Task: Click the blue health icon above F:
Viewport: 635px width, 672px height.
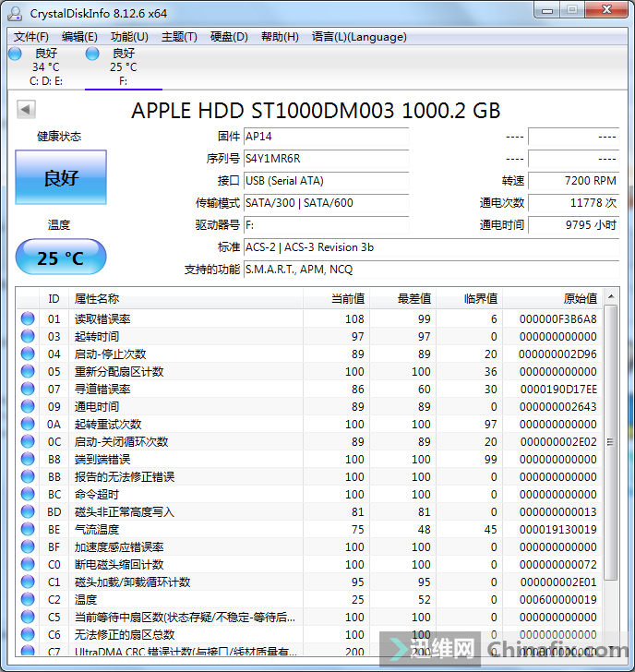Action: [x=92, y=54]
